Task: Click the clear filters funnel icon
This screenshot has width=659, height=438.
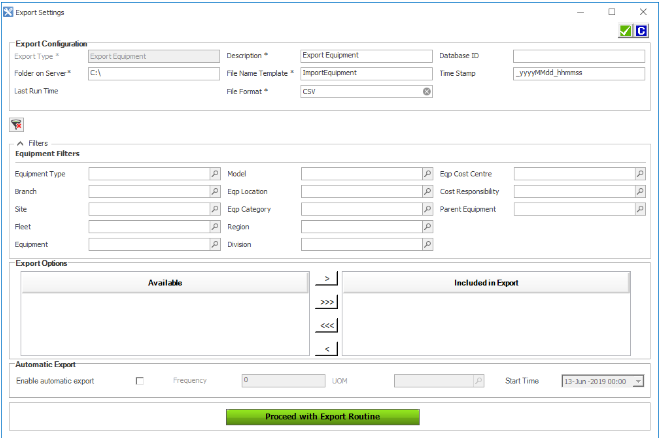Action: [x=16, y=124]
